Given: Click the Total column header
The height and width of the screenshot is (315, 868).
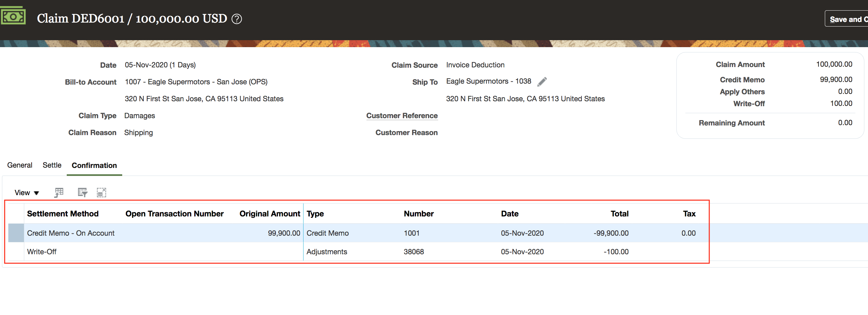Looking at the screenshot, I should [619, 213].
